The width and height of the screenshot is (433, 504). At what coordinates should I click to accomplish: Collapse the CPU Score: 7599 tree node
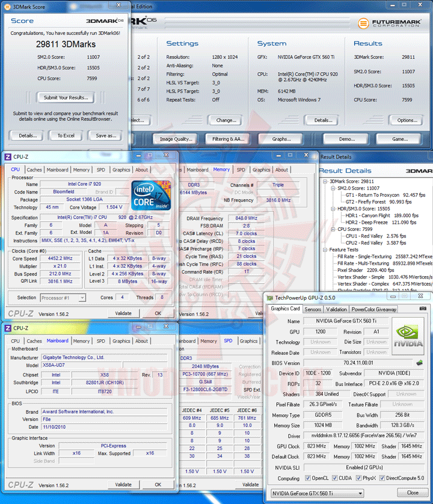[x=333, y=229]
